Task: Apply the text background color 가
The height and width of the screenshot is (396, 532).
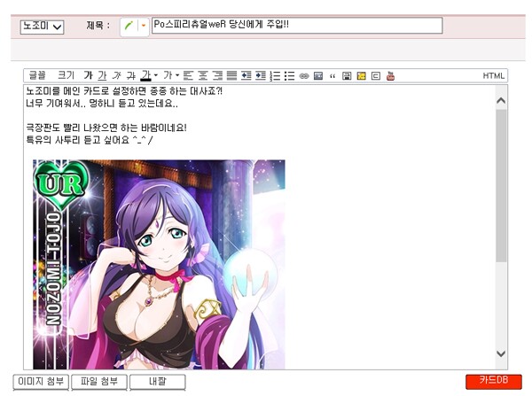Action: pos(168,75)
